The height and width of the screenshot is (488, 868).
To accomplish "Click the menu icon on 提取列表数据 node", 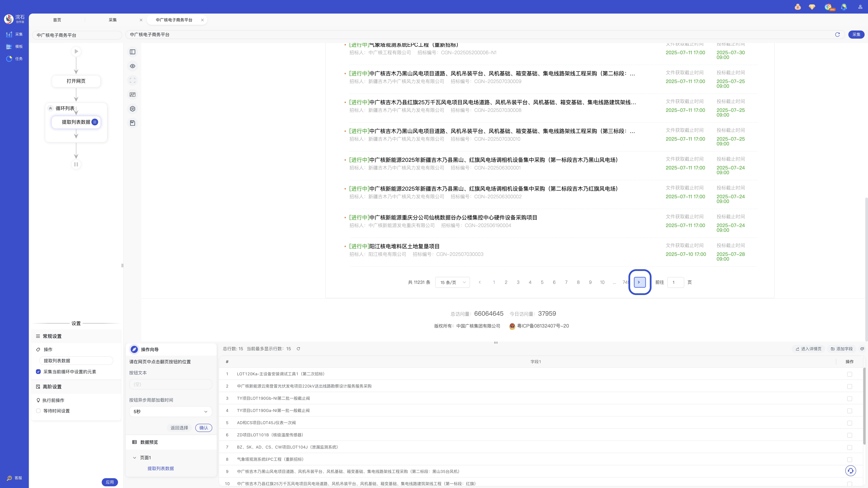I will [x=95, y=122].
